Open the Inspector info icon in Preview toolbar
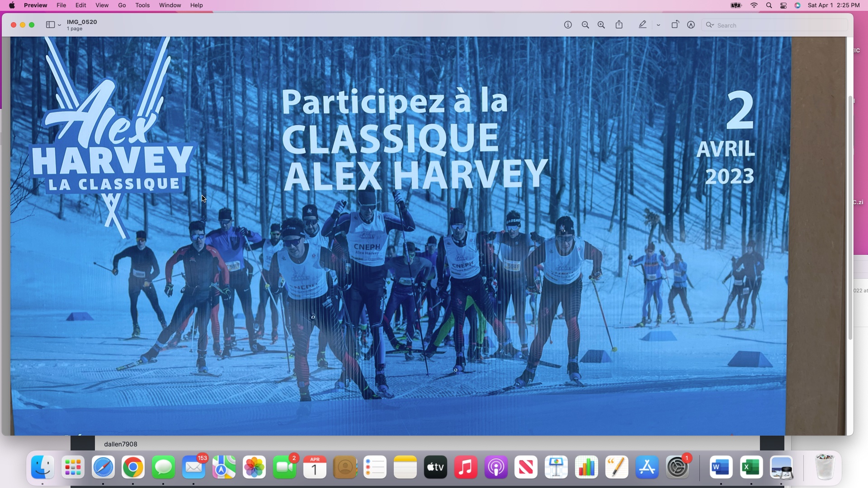The width and height of the screenshot is (868, 488). [x=568, y=25]
